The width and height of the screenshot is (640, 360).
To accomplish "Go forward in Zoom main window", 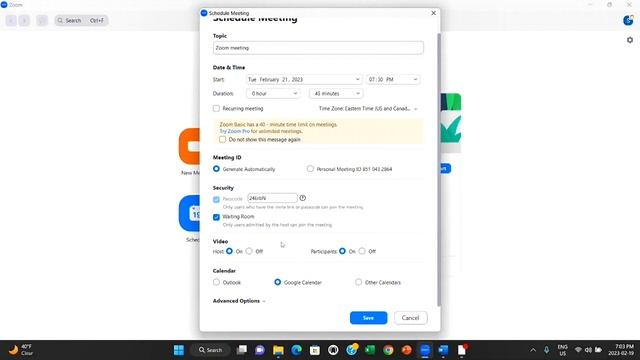I will (x=24, y=20).
